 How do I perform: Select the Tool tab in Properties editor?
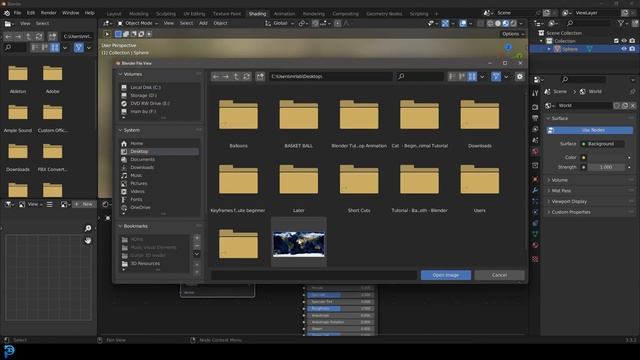tap(535, 93)
